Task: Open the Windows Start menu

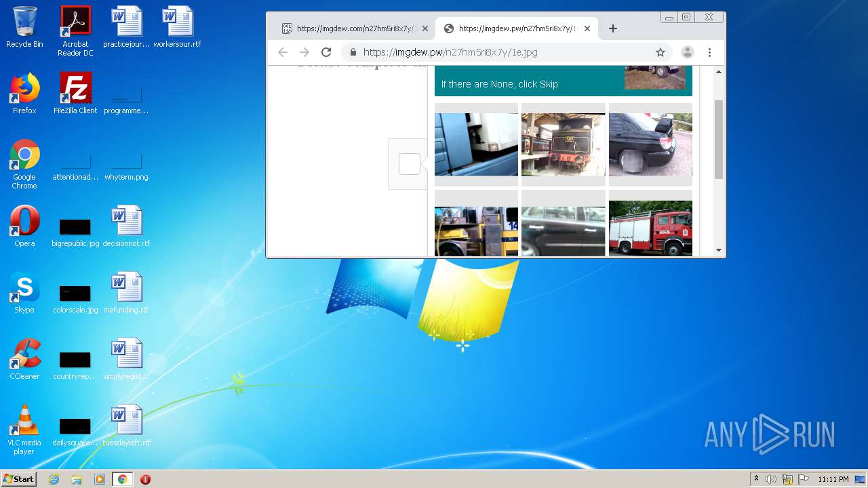Action: [19, 479]
